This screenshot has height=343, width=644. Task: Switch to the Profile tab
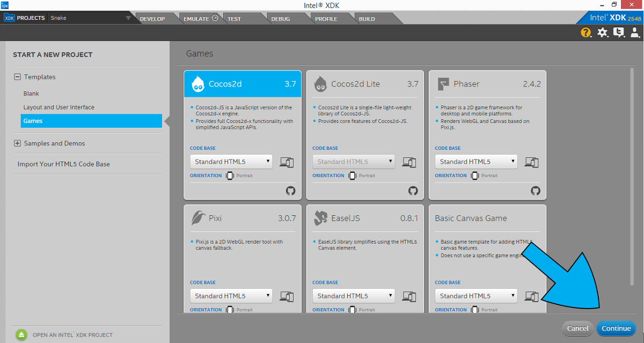(326, 19)
